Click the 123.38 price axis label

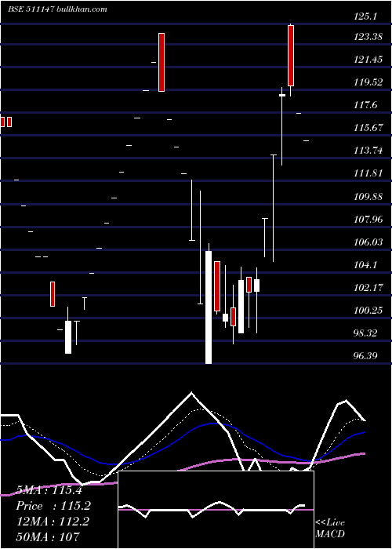pyautogui.click(x=368, y=36)
